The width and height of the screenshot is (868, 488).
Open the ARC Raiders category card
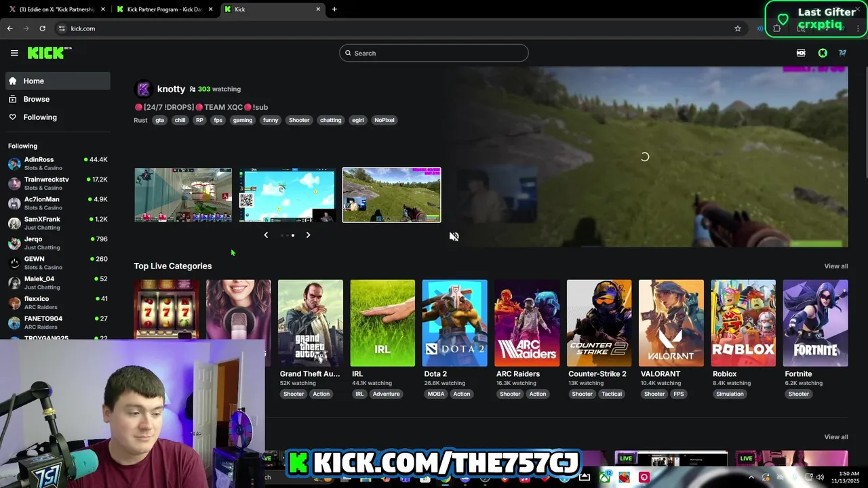pyautogui.click(x=527, y=323)
